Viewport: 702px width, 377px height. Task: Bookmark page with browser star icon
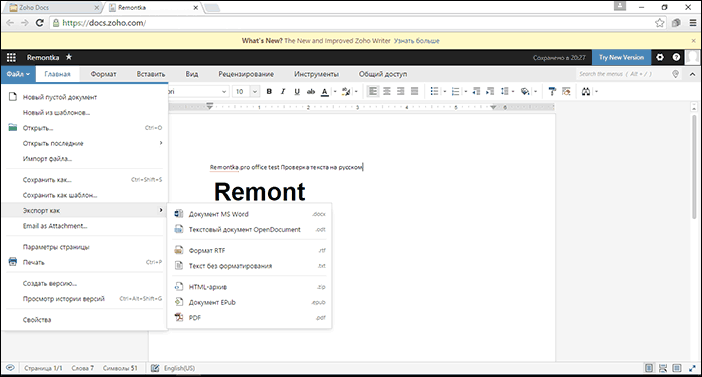click(x=659, y=23)
